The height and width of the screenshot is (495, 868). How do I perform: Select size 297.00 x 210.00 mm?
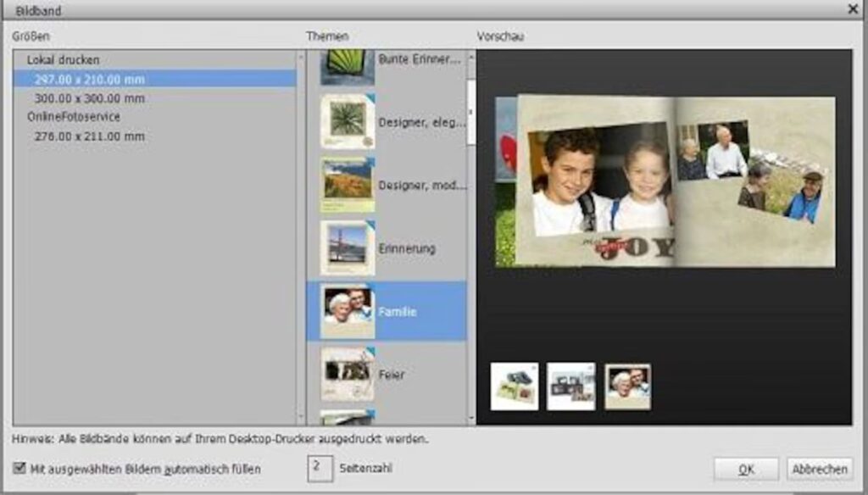click(90, 79)
